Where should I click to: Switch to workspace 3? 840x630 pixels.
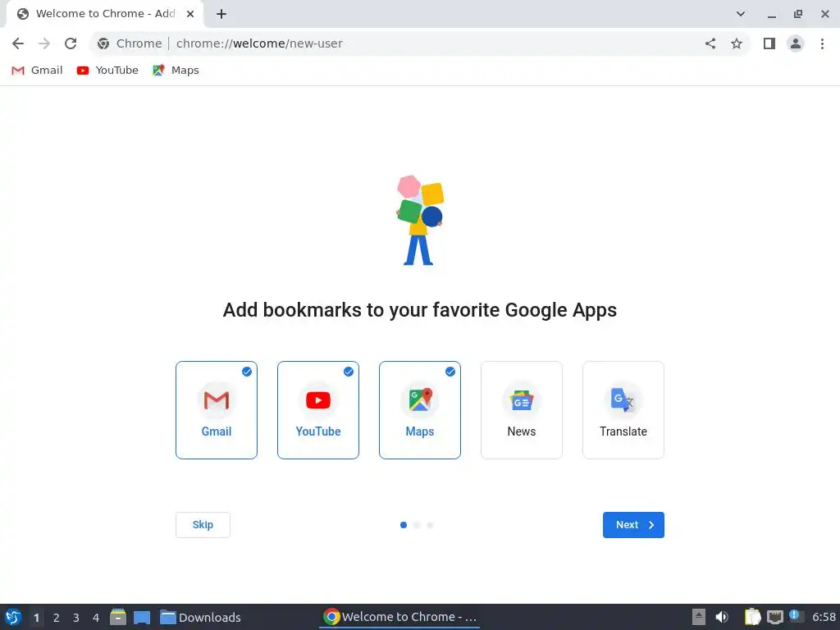pos(76,618)
